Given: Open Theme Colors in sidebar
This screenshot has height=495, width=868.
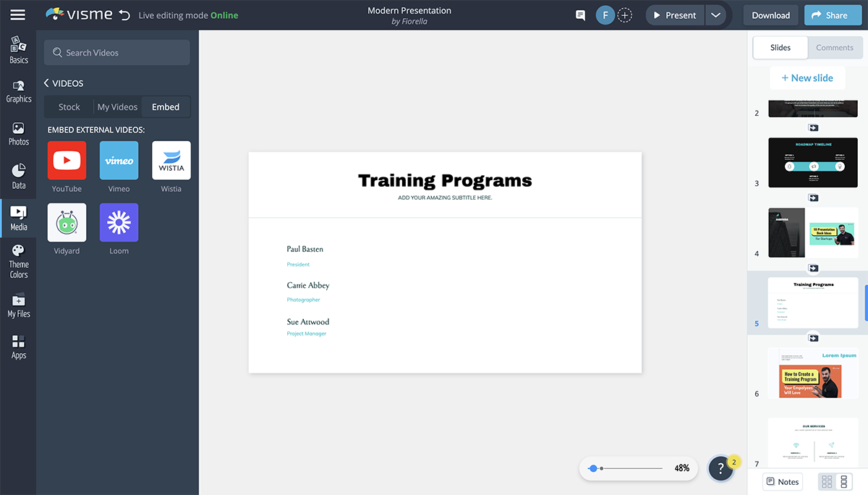Looking at the screenshot, I should tap(18, 261).
